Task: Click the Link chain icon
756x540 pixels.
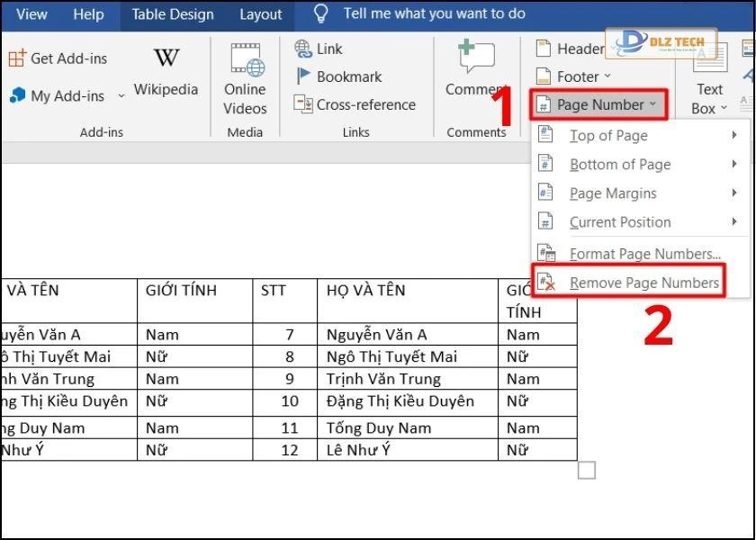Action: [303, 49]
